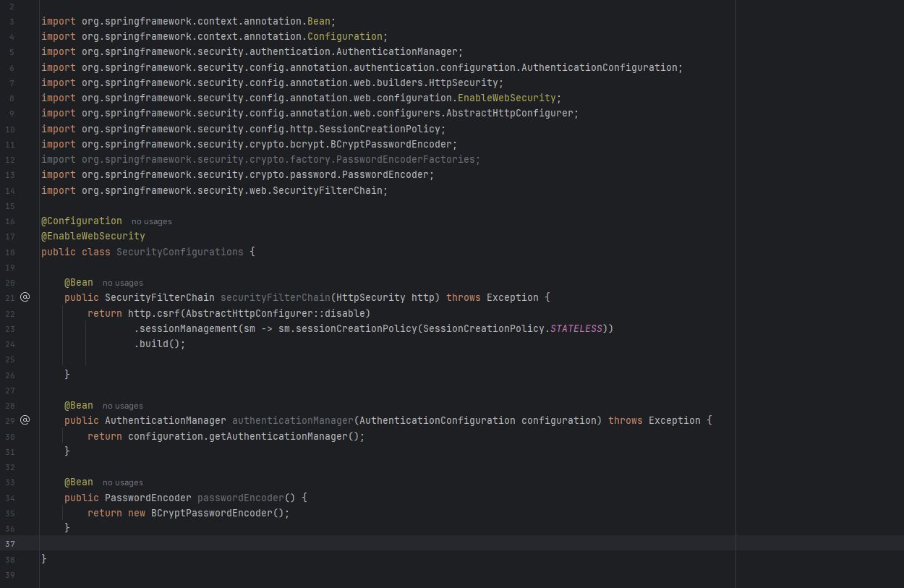Click line number 18 in the gutter
The image size is (904, 588).
click(x=9, y=252)
